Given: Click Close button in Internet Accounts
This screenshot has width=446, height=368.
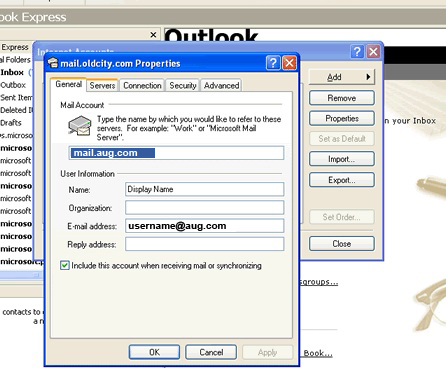Looking at the screenshot, I should 342,244.
